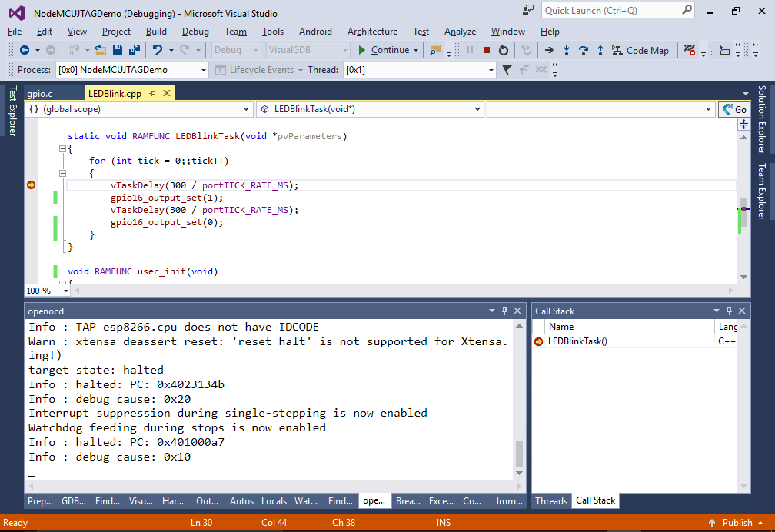Image resolution: width=775 pixels, height=532 pixels.
Task: Stop debugging with the red square icon
Action: pos(487,50)
